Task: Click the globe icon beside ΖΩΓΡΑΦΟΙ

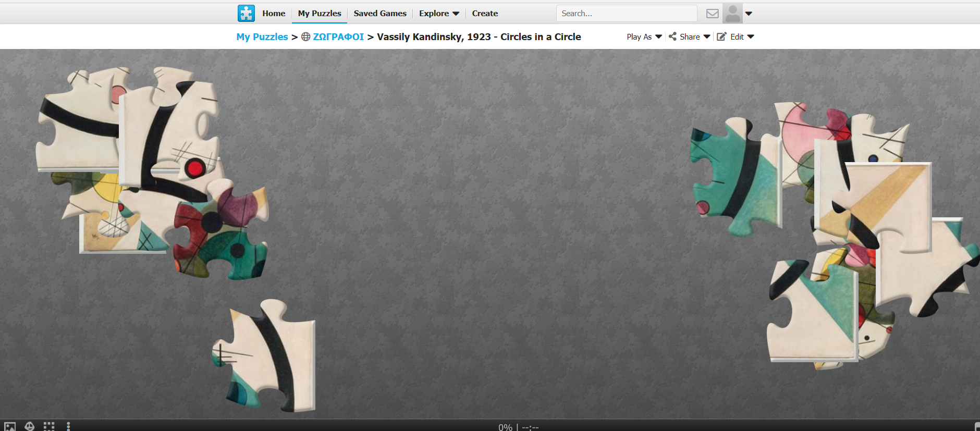Action: (306, 36)
